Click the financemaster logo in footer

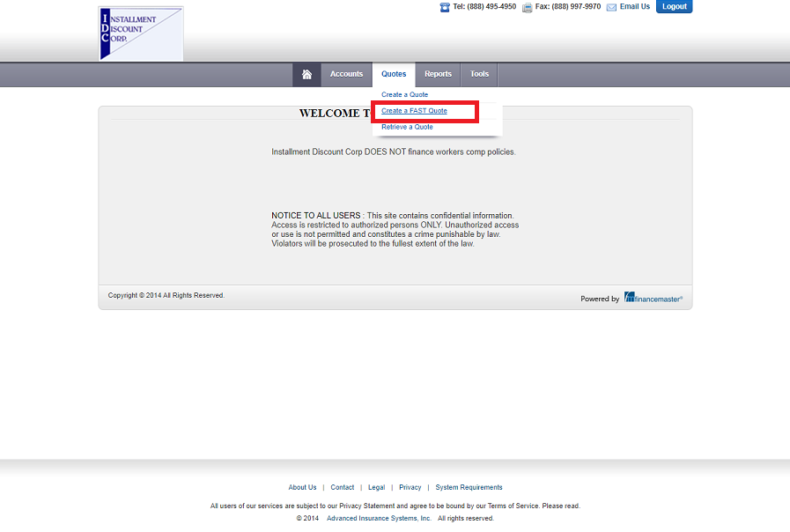pyautogui.click(x=653, y=297)
